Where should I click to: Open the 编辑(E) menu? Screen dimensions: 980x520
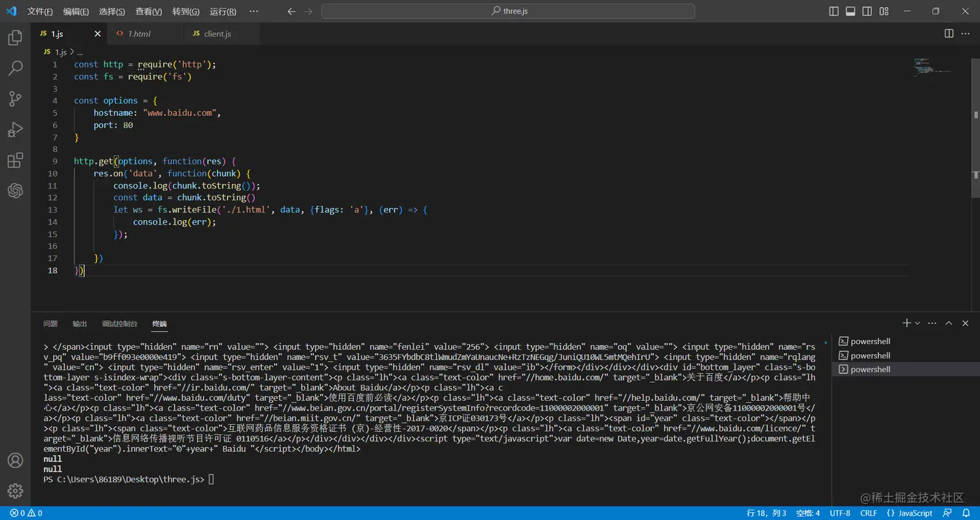click(76, 12)
